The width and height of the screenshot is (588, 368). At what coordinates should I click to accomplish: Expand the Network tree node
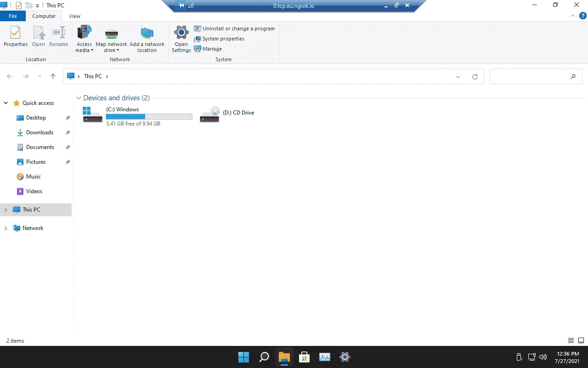tap(6, 228)
